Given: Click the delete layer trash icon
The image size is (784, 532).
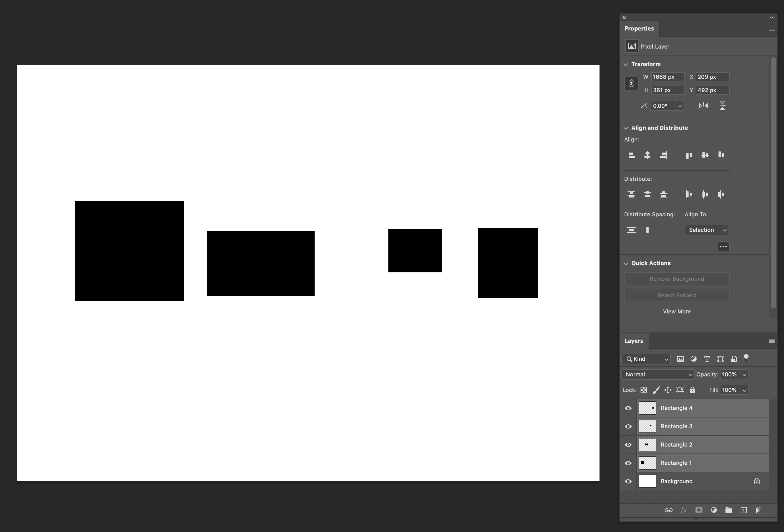Looking at the screenshot, I should click(758, 510).
